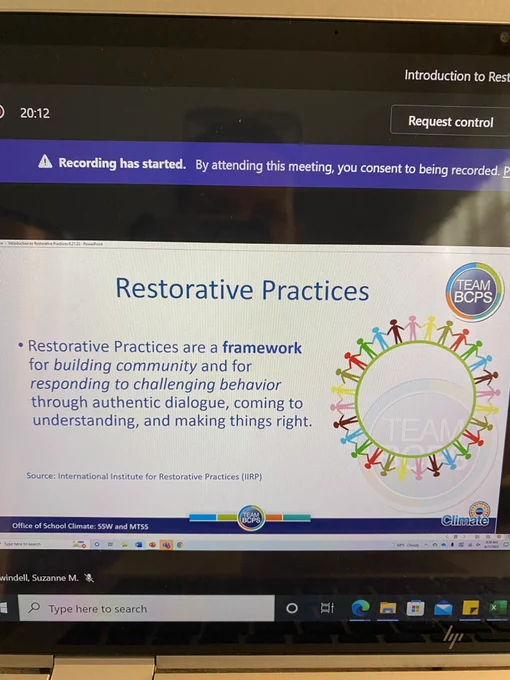The width and height of the screenshot is (510, 680).
Task: Open Task View on the taskbar
Action: [x=327, y=608]
